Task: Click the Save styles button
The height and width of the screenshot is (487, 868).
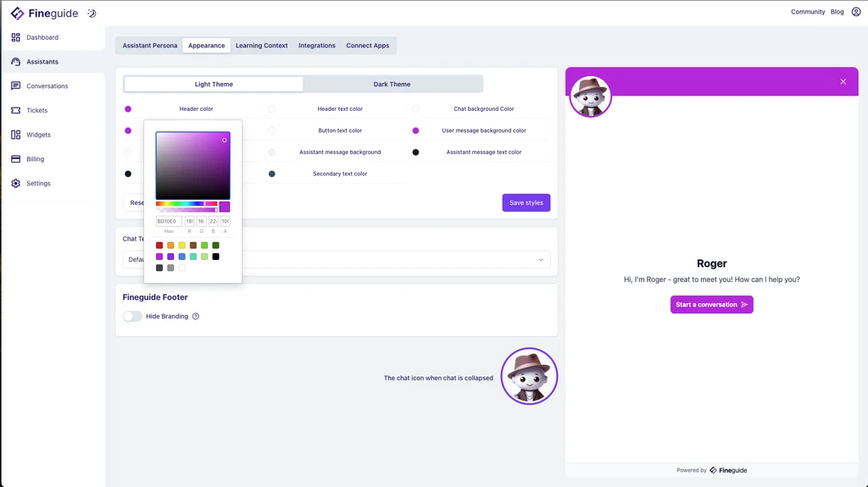Action: point(526,203)
